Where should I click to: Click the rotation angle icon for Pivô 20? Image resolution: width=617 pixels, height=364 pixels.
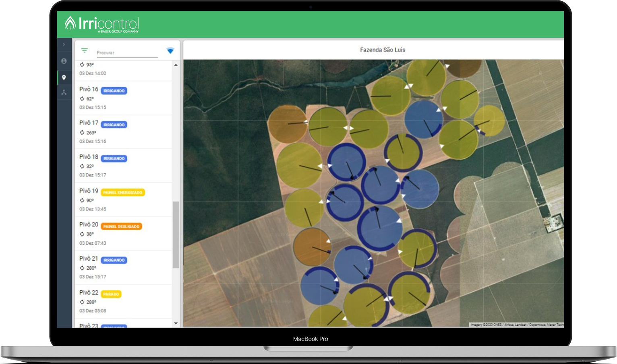click(82, 234)
